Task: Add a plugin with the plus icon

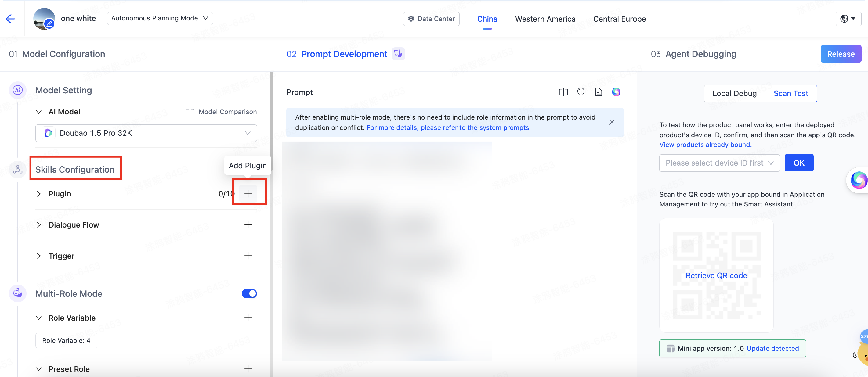Action: click(x=248, y=194)
